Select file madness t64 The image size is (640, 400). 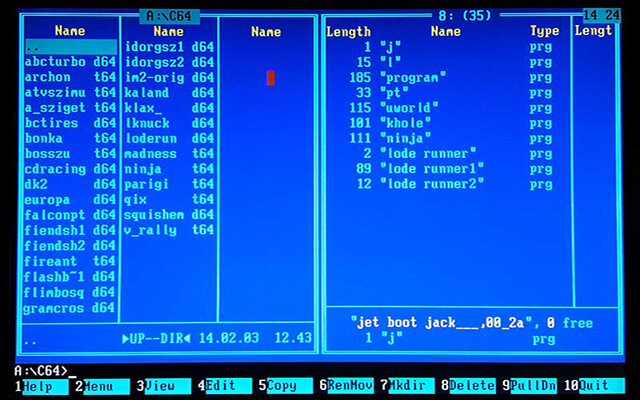[x=169, y=154]
